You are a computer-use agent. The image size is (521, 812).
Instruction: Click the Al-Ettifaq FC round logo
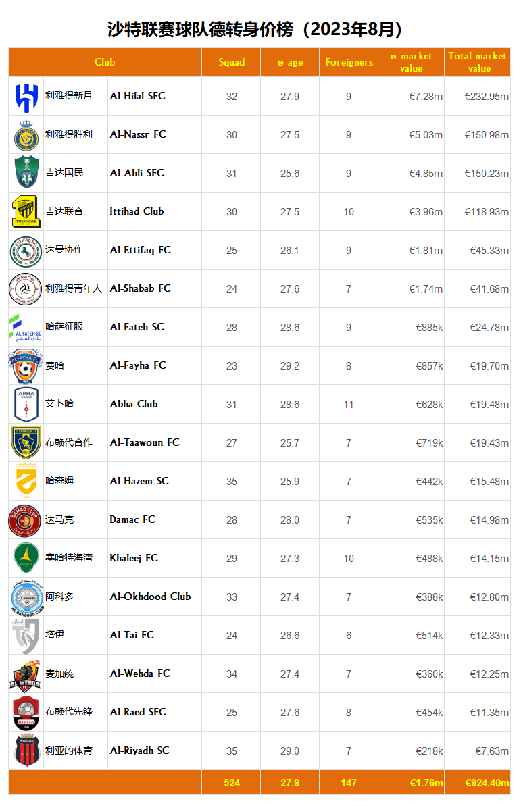[x=26, y=251]
